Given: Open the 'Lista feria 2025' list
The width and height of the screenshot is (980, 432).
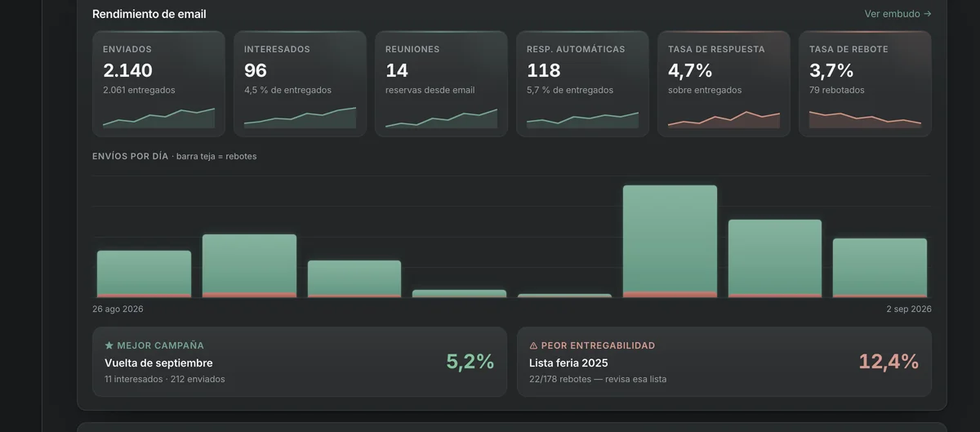Looking at the screenshot, I should click(568, 363).
